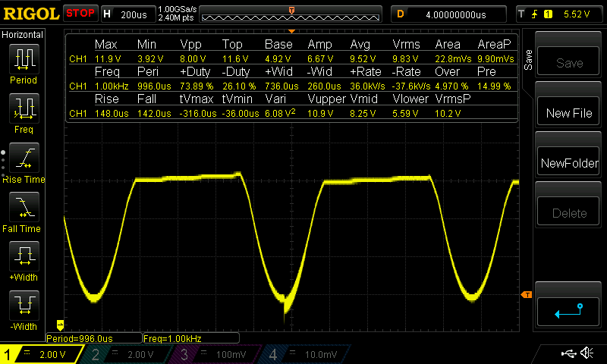Click the +Wid value 736.0us
This screenshot has width=607, height=364.
(x=281, y=86)
